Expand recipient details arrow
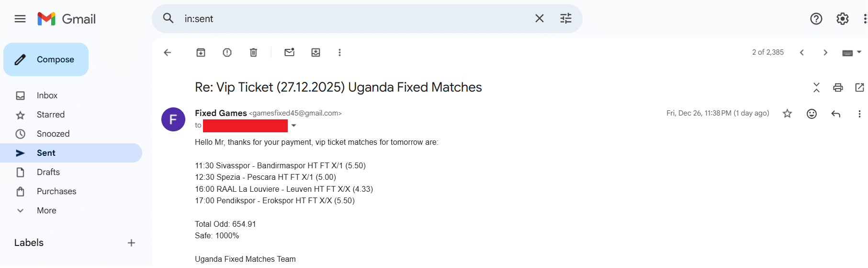868x268 pixels. [x=294, y=126]
